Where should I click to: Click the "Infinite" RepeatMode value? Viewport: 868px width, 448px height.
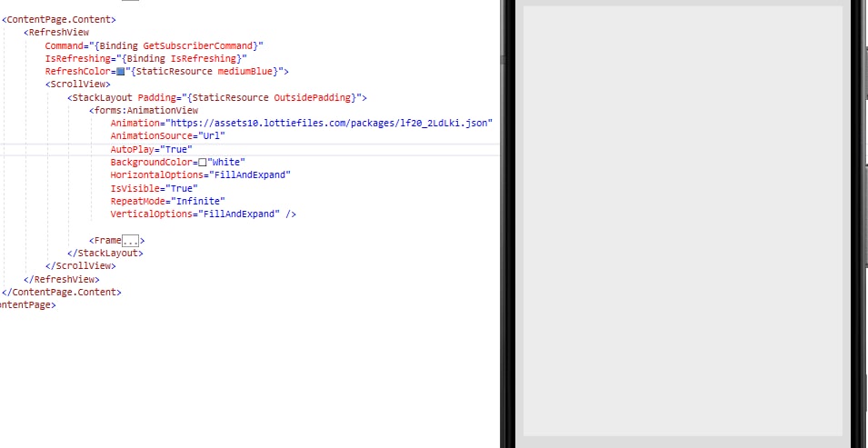197,201
